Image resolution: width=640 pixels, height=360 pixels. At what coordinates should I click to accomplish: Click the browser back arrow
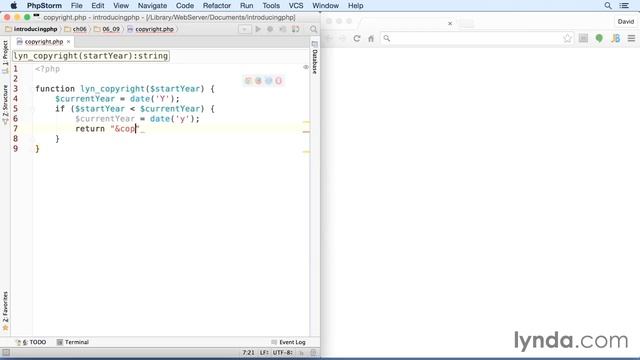point(330,38)
